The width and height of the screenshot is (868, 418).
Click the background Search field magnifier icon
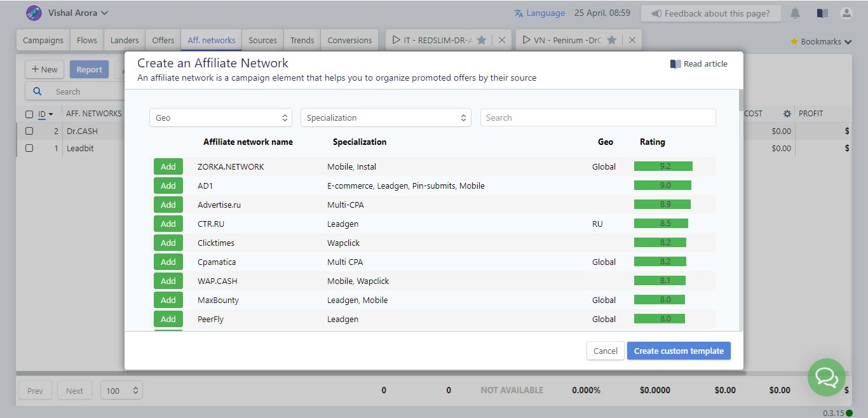37,91
